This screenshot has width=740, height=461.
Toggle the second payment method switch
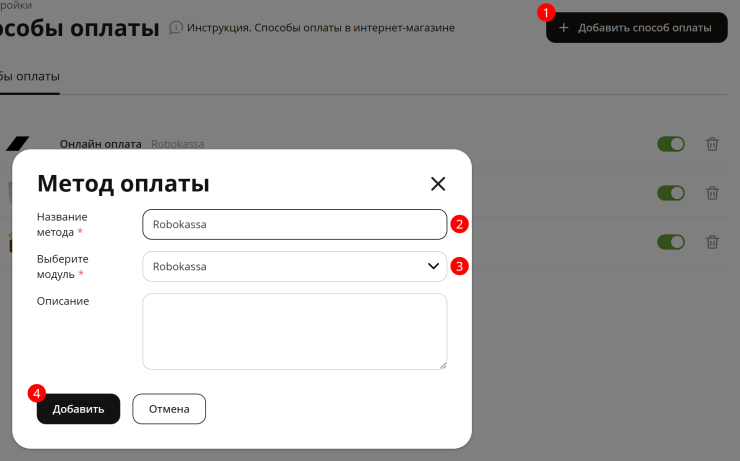coord(671,193)
